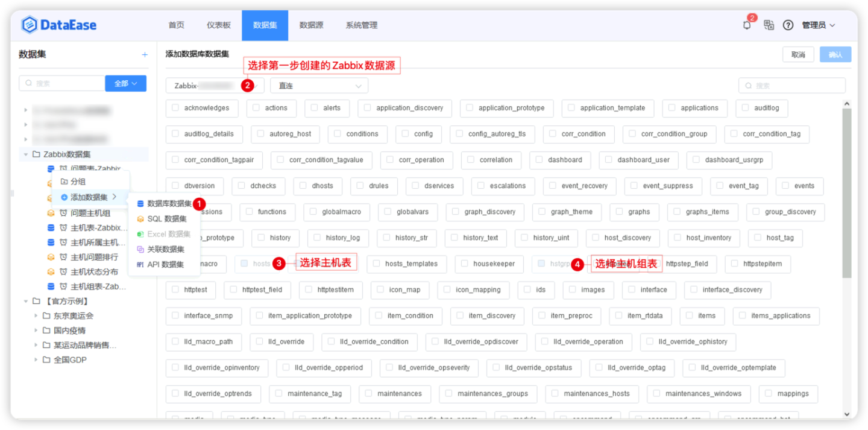Image resolution: width=868 pixels, height=430 pixels.
Task: Click the database icon next to 主机表-Zabbix
Action: [51, 228]
